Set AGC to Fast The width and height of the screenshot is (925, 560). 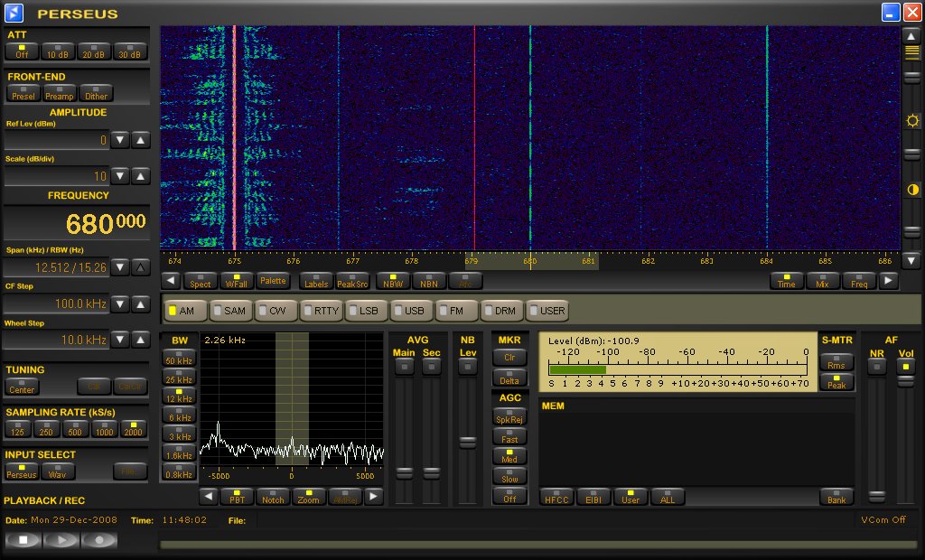pyautogui.click(x=509, y=436)
